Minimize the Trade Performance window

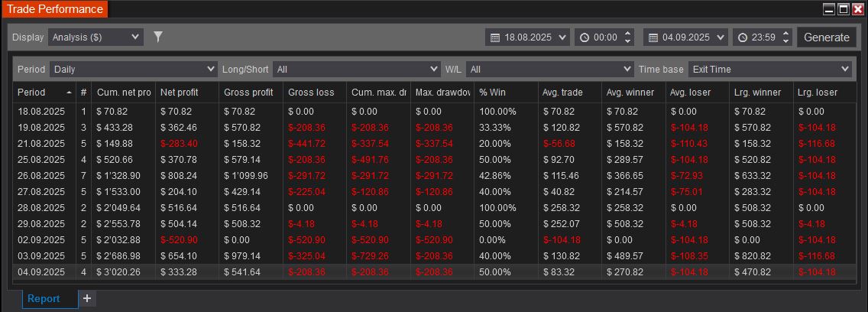point(829,9)
